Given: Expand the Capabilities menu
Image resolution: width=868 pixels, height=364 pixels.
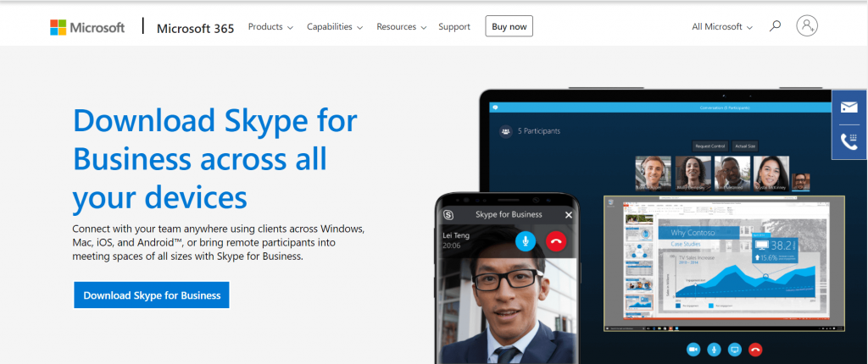Looking at the screenshot, I should pyautogui.click(x=335, y=26).
